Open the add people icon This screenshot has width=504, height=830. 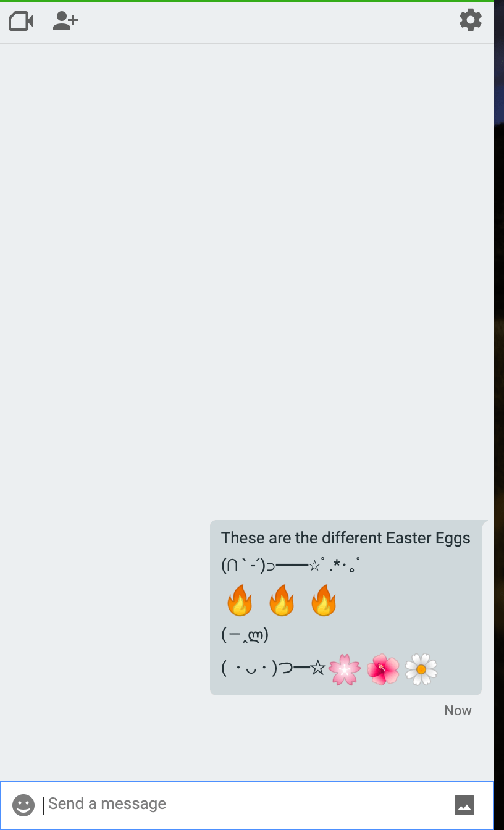pos(65,21)
